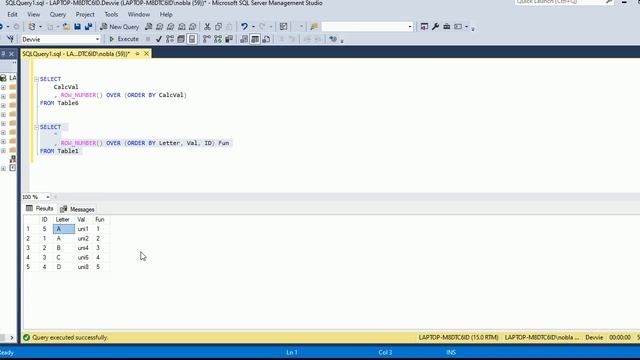Viewport: 640px width, 360px height.
Task: Click the Cut scissors icon
Action: point(207,27)
